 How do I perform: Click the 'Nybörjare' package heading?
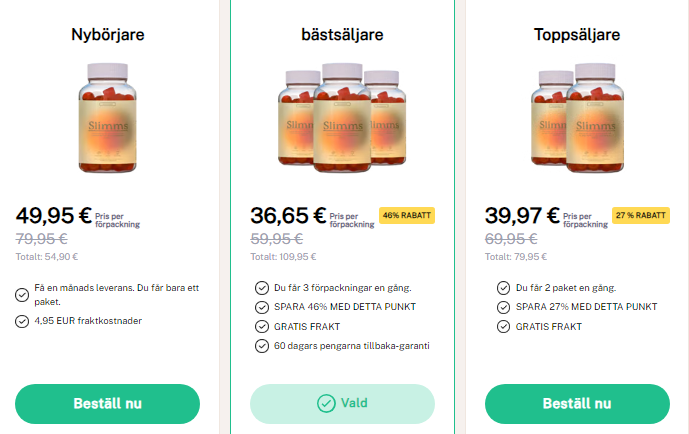tap(108, 35)
